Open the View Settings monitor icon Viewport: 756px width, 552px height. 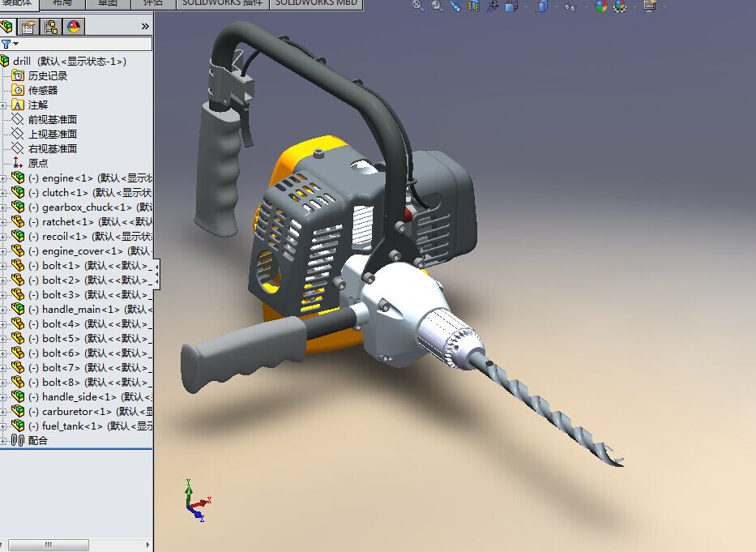pyautogui.click(x=649, y=6)
